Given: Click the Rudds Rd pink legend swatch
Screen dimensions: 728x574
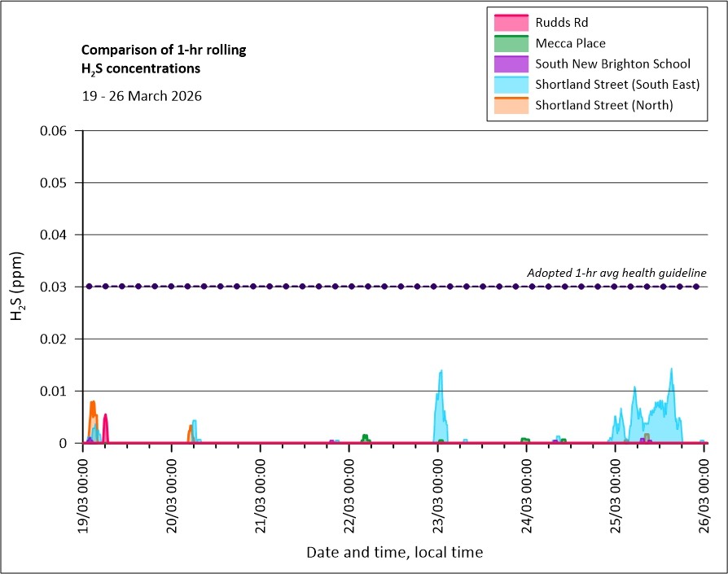Looking at the screenshot, I should pyautogui.click(x=511, y=22).
